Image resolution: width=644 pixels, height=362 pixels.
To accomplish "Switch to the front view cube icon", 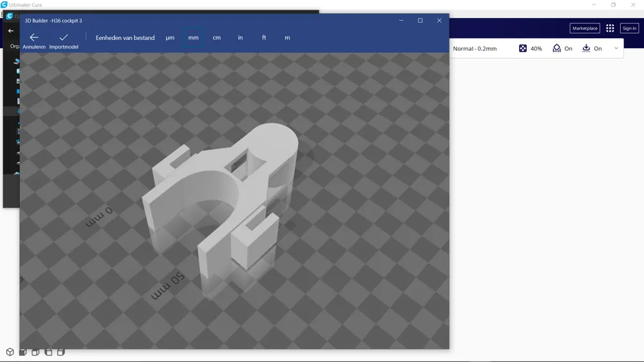I will pyautogui.click(x=23, y=352).
